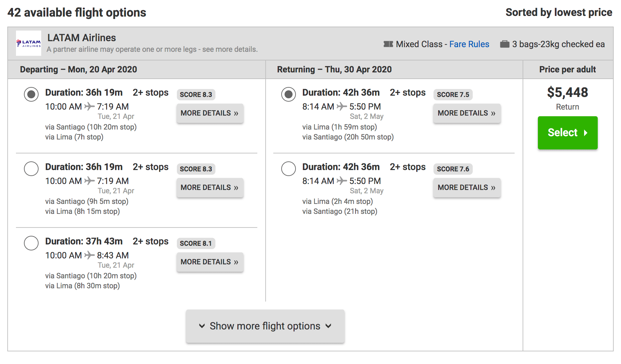Click the plane icon in first departing flight
This screenshot has width=621, height=364.
(x=89, y=106)
